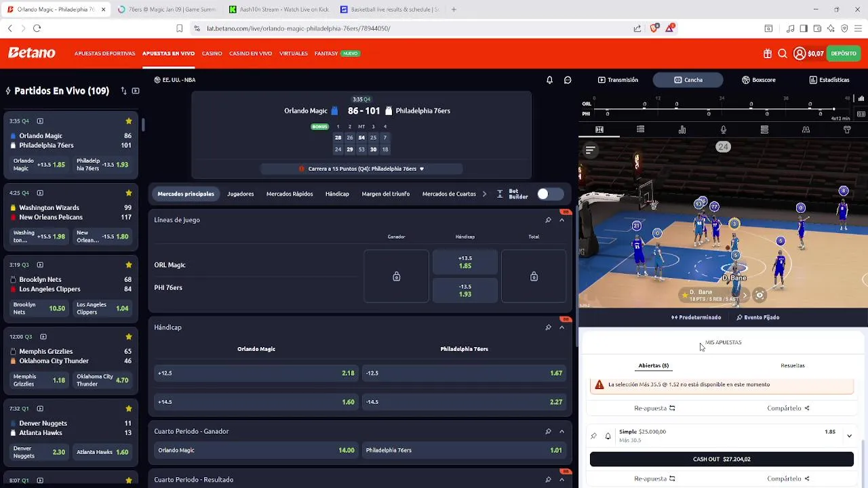The image size is (868, 488).
Task: Open the standings table icon in tracker
Action: point(764,129)
